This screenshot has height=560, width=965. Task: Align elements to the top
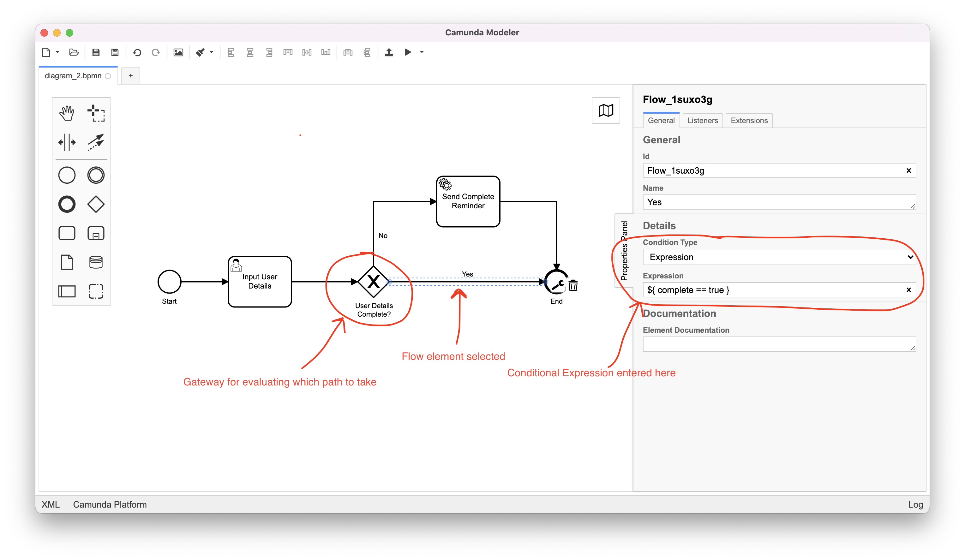288,52
